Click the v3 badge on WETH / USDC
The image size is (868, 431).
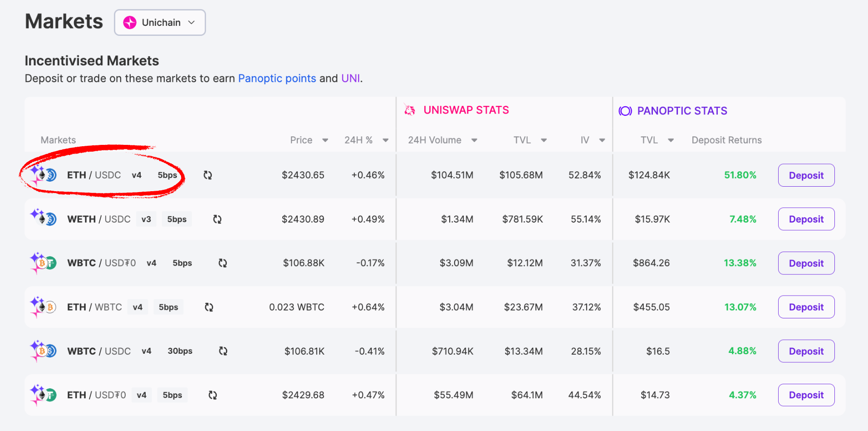click(146, 219)
